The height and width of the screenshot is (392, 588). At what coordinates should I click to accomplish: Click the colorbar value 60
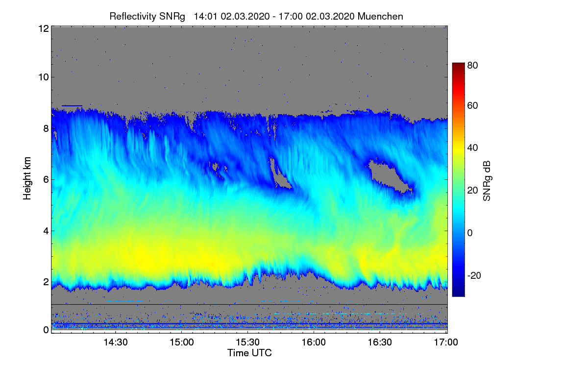(473, 106)
